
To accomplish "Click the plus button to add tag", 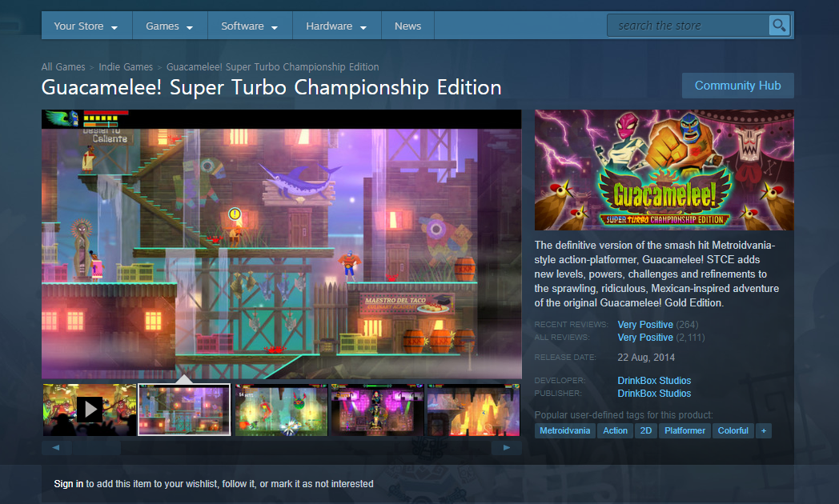I will [x=764, y=430].
